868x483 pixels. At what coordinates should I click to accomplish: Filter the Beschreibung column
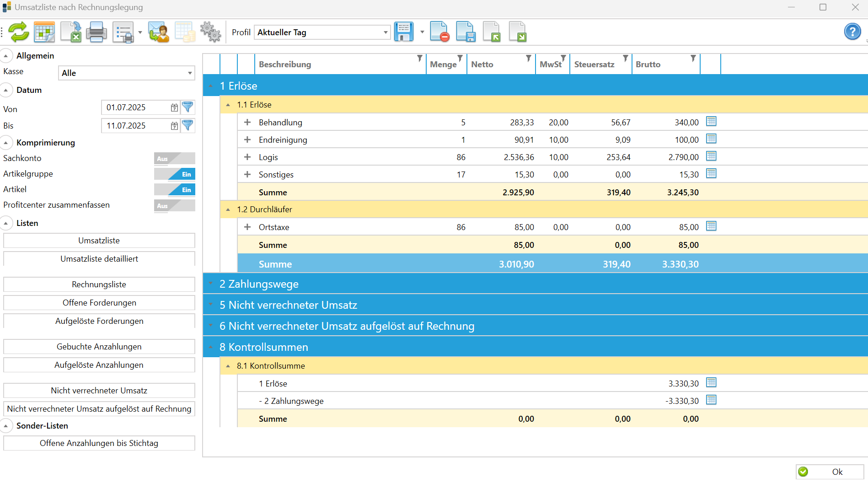(x=419, y=58)
